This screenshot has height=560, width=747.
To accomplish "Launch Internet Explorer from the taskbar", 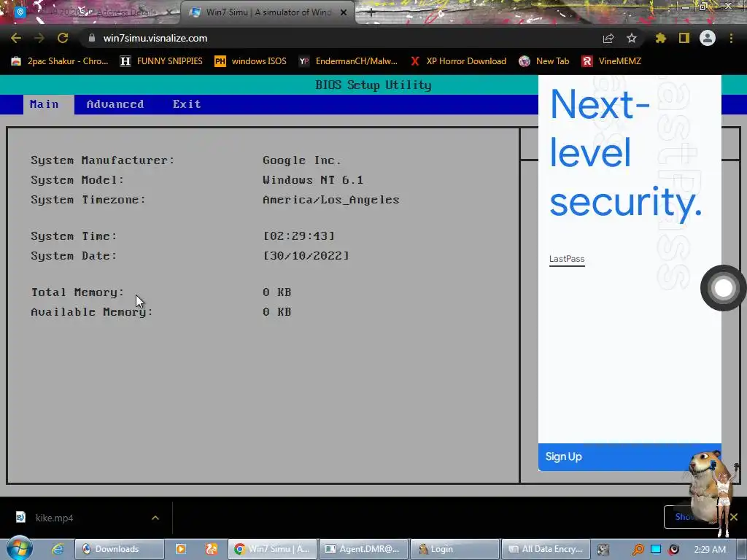I will click(x=58, y=549).
